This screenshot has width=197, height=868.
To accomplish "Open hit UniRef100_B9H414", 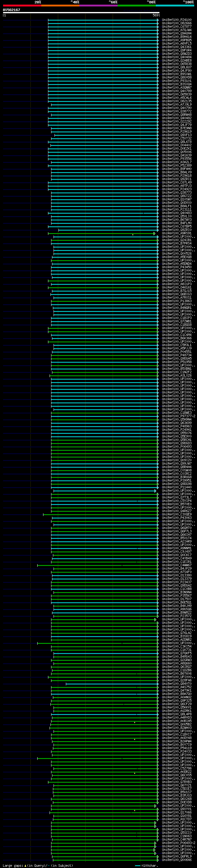I will point(177,37).
